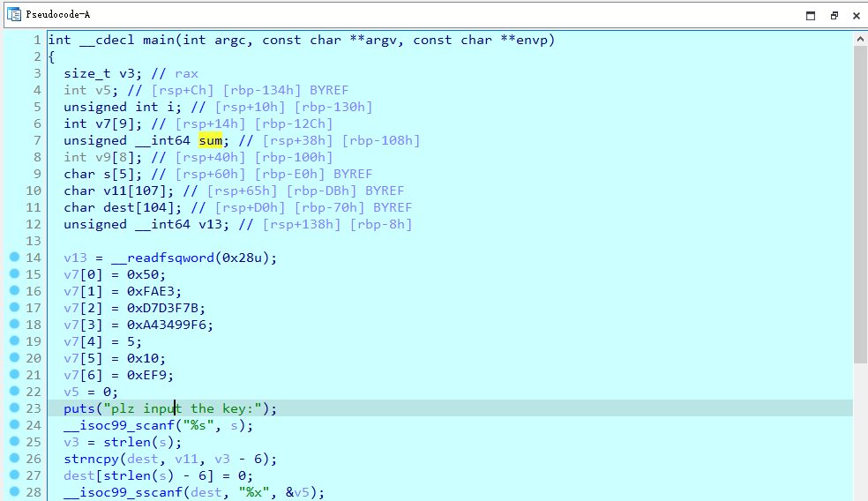Click the scrollbar up arrow
868x501 pixels.
860,38
